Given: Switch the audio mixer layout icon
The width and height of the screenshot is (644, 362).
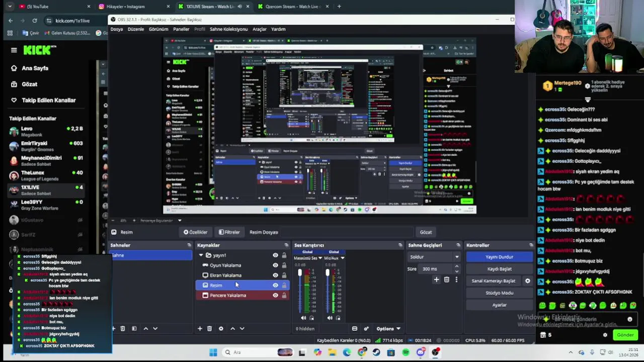Looking at the screenshot, I should [x=355, y=329].
